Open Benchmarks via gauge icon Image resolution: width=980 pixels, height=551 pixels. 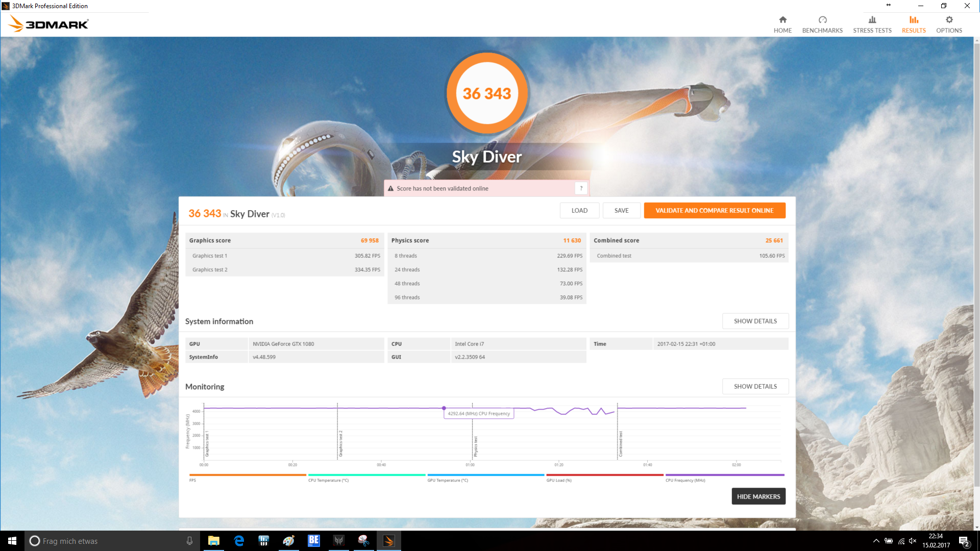tap(822, 20)
